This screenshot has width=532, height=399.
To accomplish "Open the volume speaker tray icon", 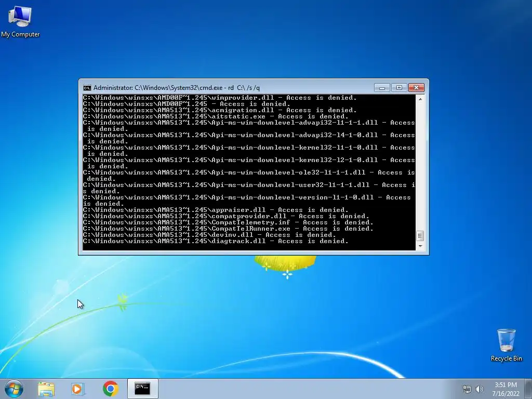I will click(x=480, y=389).
